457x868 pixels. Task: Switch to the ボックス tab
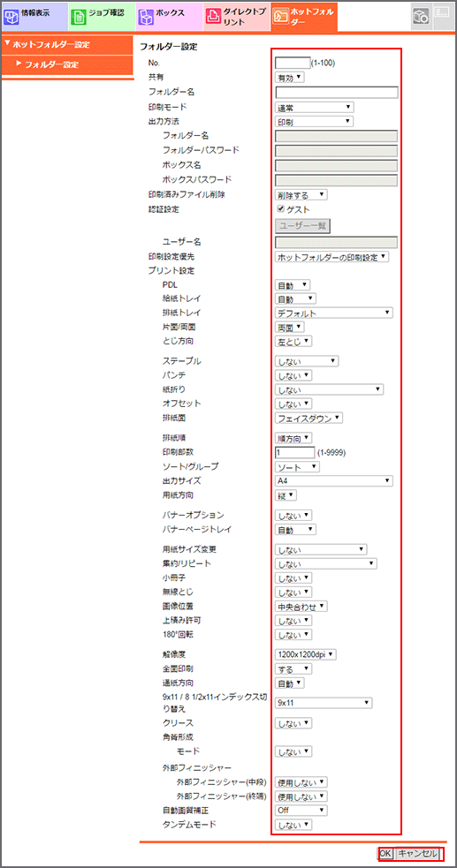[169, 16]
